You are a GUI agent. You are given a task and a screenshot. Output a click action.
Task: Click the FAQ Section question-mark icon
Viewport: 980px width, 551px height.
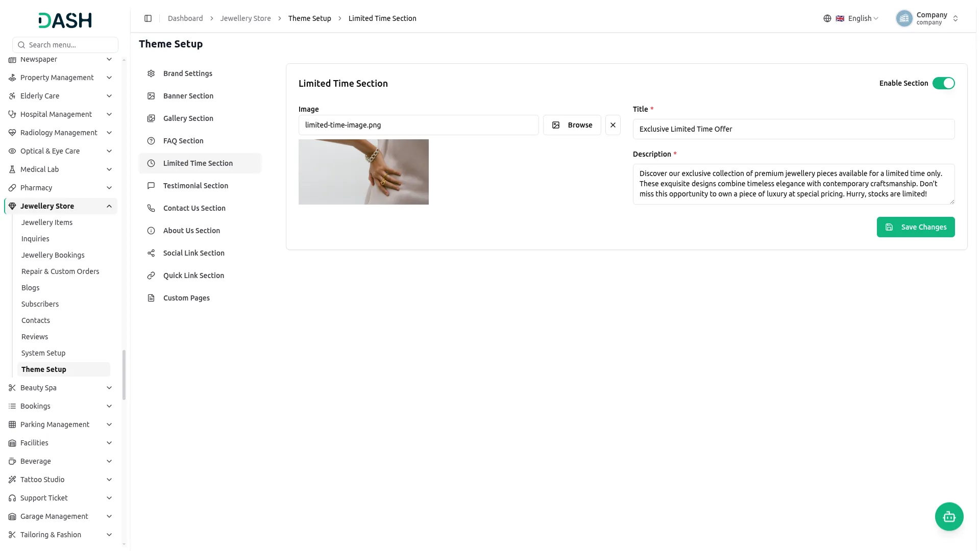point(151,141)
